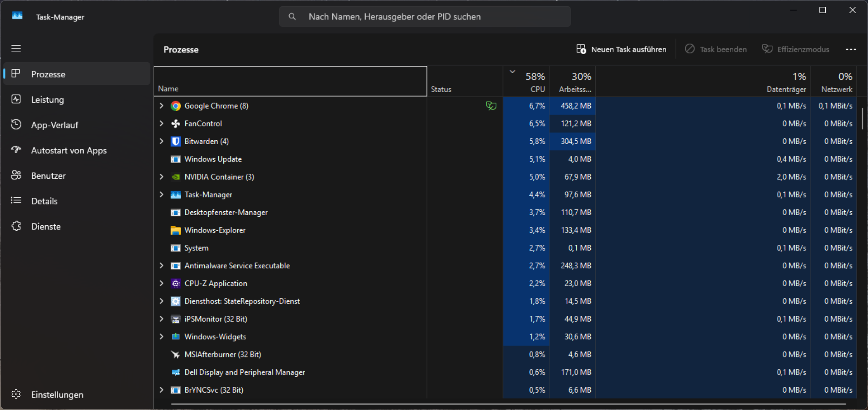Viewport: 868px width, 410px height.
Task: Sort by the CPU column header
Action: (x=526, y=81)
